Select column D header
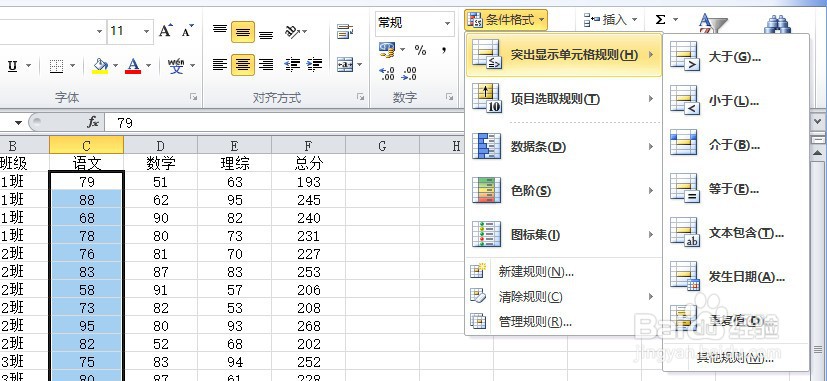The image size is (827, 381). pyautogui.click(x=160, y=146)
